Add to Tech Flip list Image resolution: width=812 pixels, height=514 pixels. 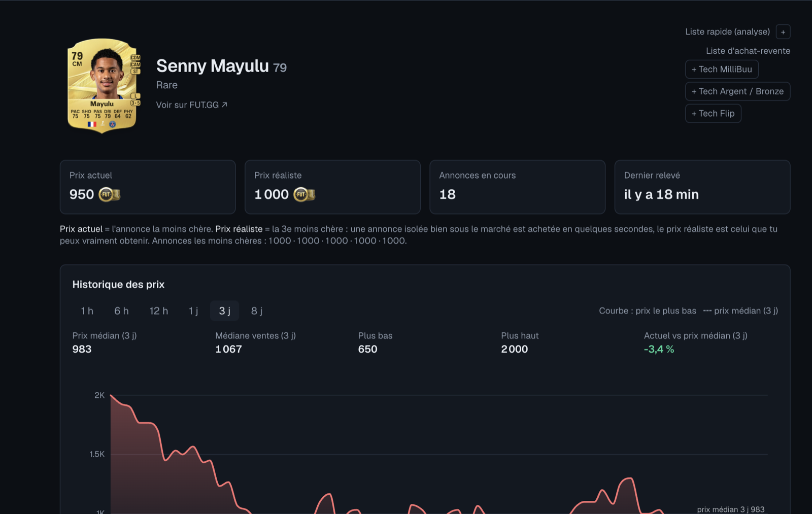pyautogui.click(x=713, y=114)
